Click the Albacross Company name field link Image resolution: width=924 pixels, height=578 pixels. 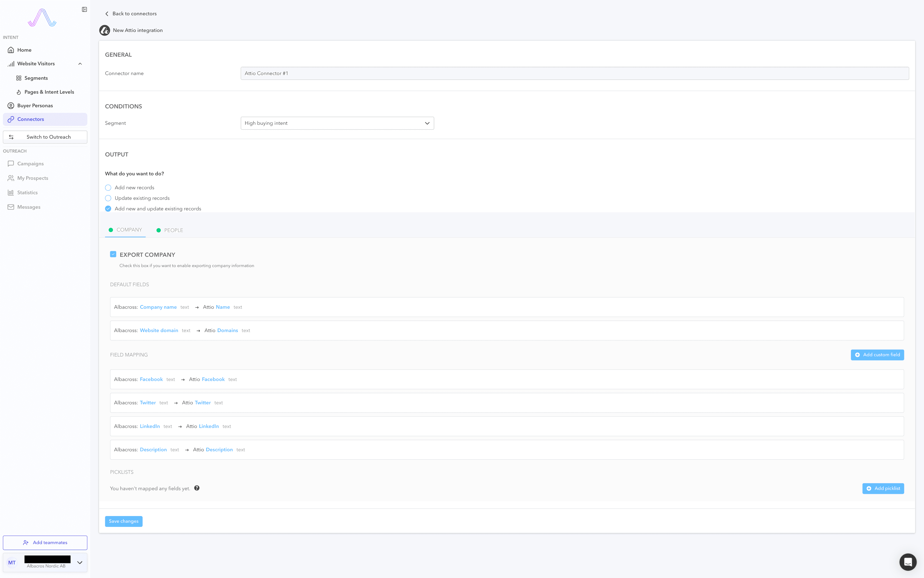(158, 307)
